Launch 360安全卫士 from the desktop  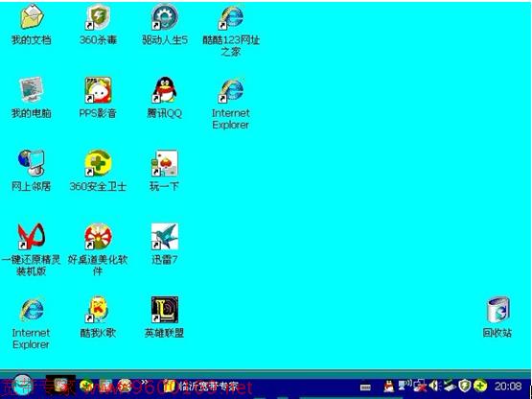[98, 163]
